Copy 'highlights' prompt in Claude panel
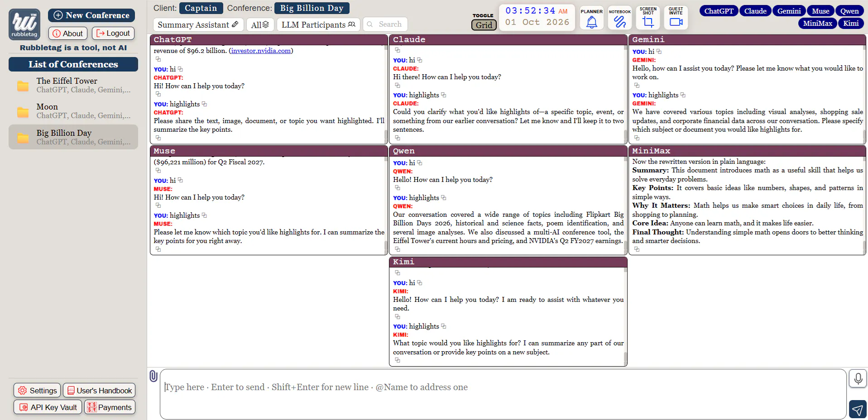Screen dimensions: 868x420 (x=444, y=95)
